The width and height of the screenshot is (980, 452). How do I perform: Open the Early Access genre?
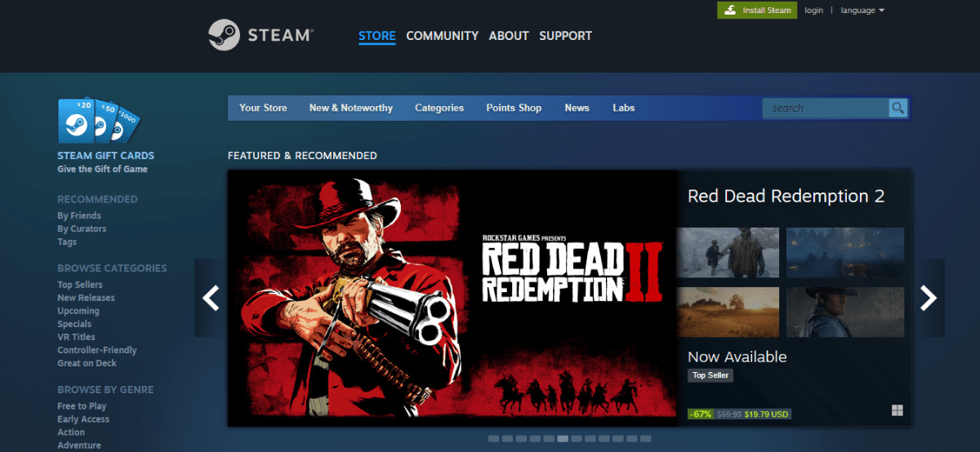(83, 419)
